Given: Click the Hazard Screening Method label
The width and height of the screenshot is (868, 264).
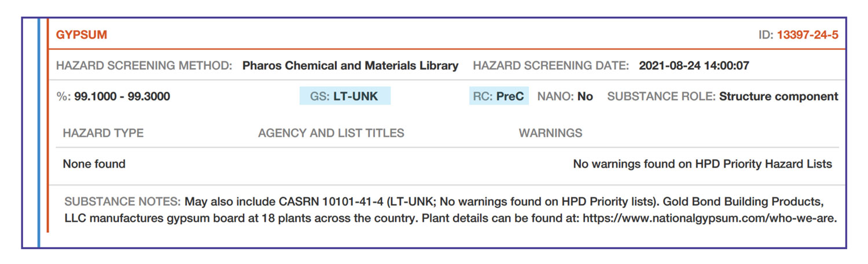Looking at the screenshot, I should point(144,66).
